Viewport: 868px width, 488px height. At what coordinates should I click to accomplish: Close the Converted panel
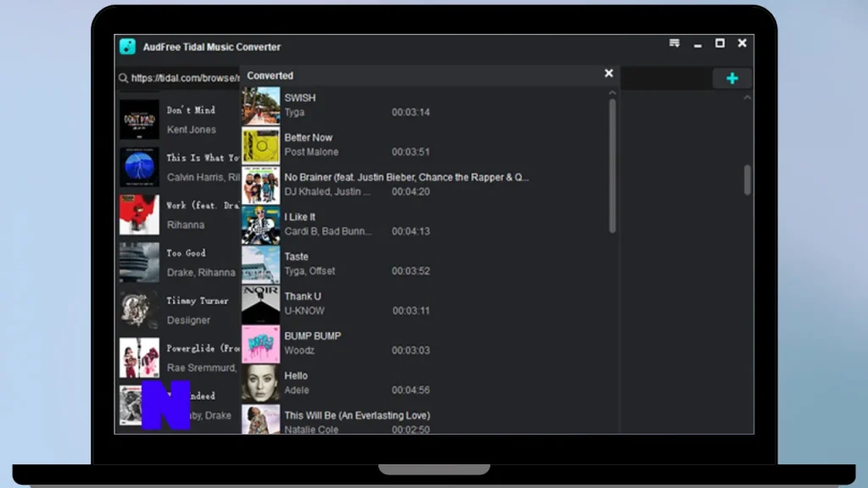[x=609, y=73]
